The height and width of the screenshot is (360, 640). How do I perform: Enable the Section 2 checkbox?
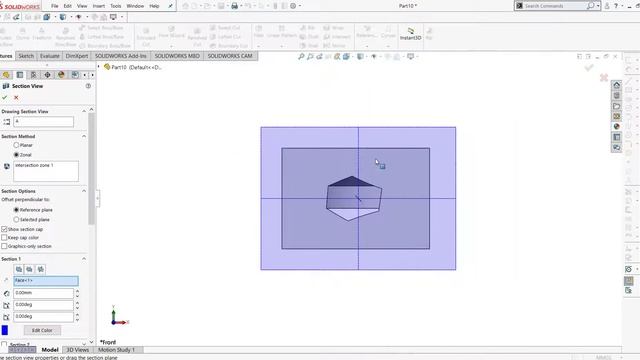coord(4,344)
